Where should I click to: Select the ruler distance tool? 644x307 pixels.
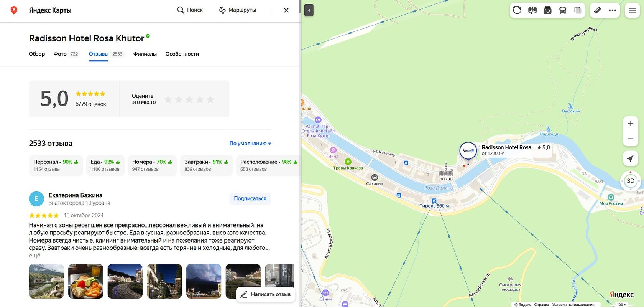pos(598,10)
